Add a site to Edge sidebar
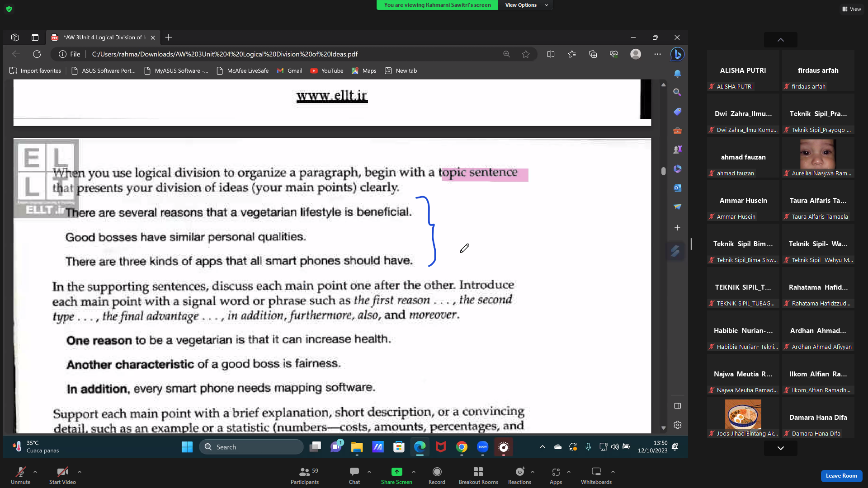Image resolution: width=868 pixels, height=488 pixels. [x=677, y=228]
